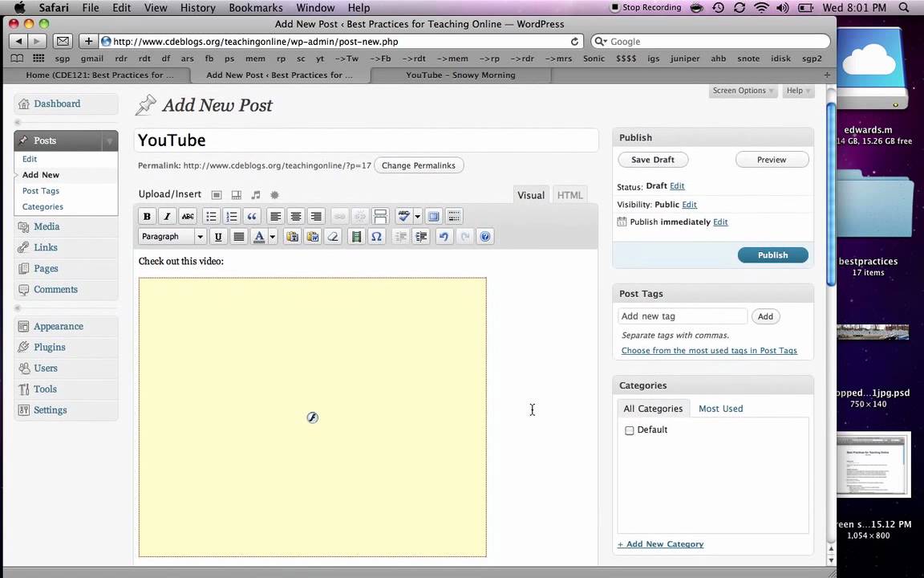
Task: Edit the post Status
Action: [x=677, y=185]
